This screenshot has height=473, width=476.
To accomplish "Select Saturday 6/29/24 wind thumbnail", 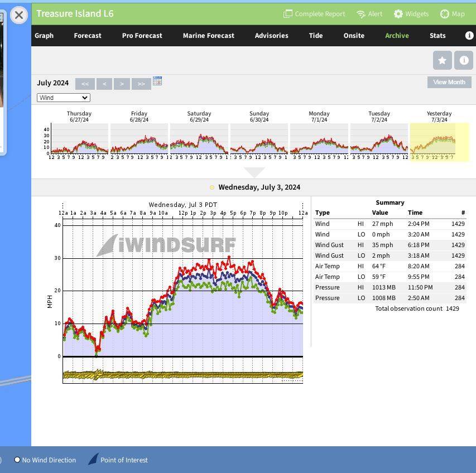I will point(199,138).
